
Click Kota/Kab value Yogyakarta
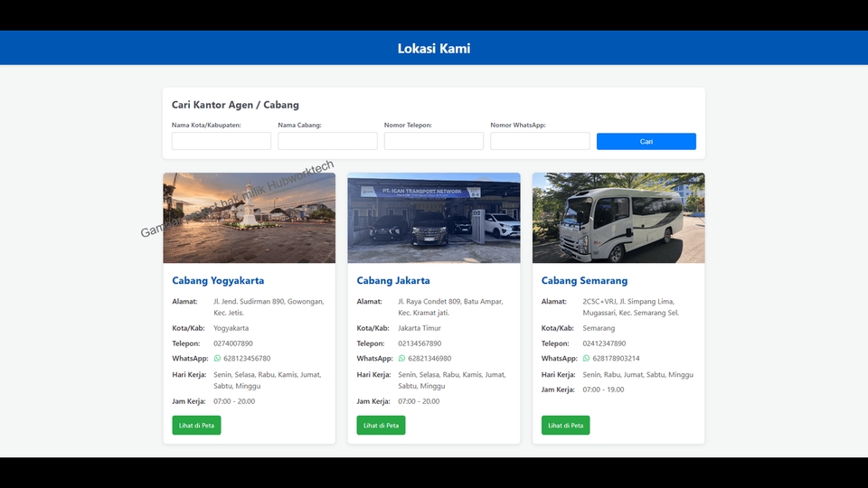231,328
